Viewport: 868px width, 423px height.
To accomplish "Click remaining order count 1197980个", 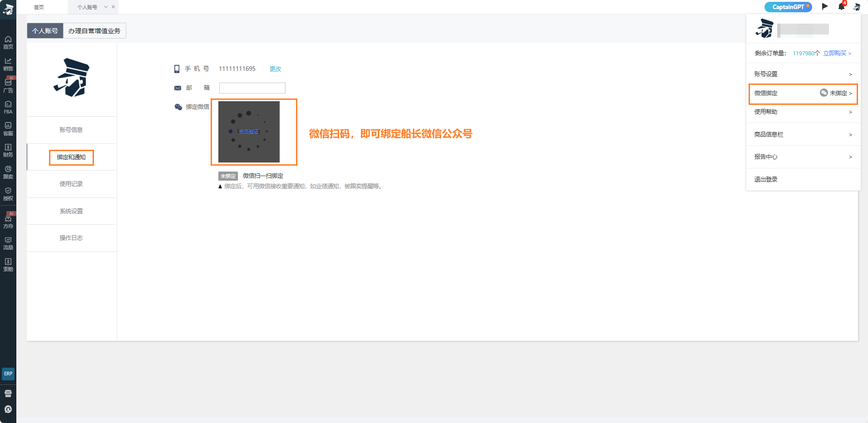I will pos(806,54).
